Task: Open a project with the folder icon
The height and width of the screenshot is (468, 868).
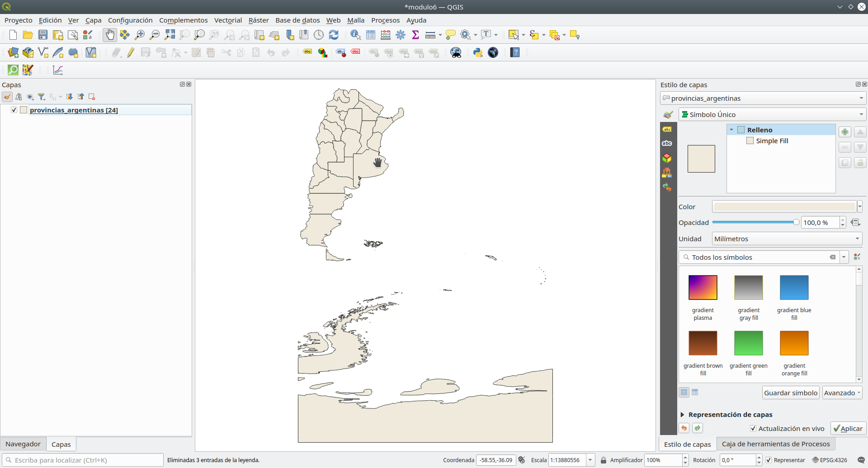Action: 28,35
